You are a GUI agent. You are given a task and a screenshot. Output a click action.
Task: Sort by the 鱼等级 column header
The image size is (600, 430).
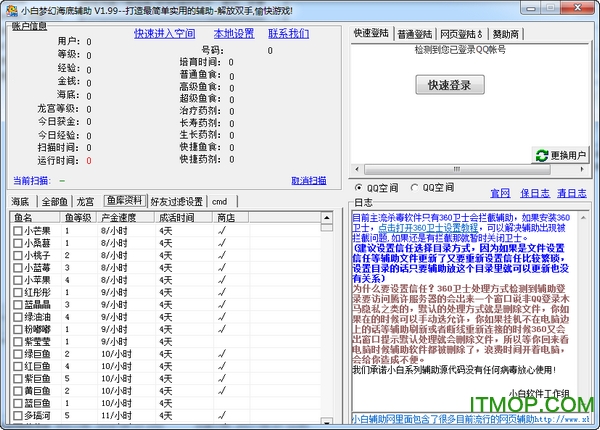click(x=80, y=217)
